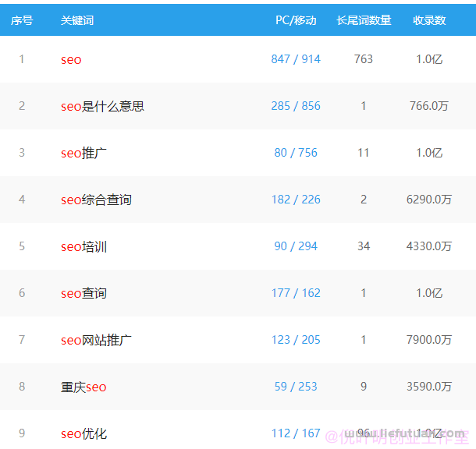Viewport: 476px width, 449px height.
Task: Click the index value 59 / 253
Action: tap(296, 387)
